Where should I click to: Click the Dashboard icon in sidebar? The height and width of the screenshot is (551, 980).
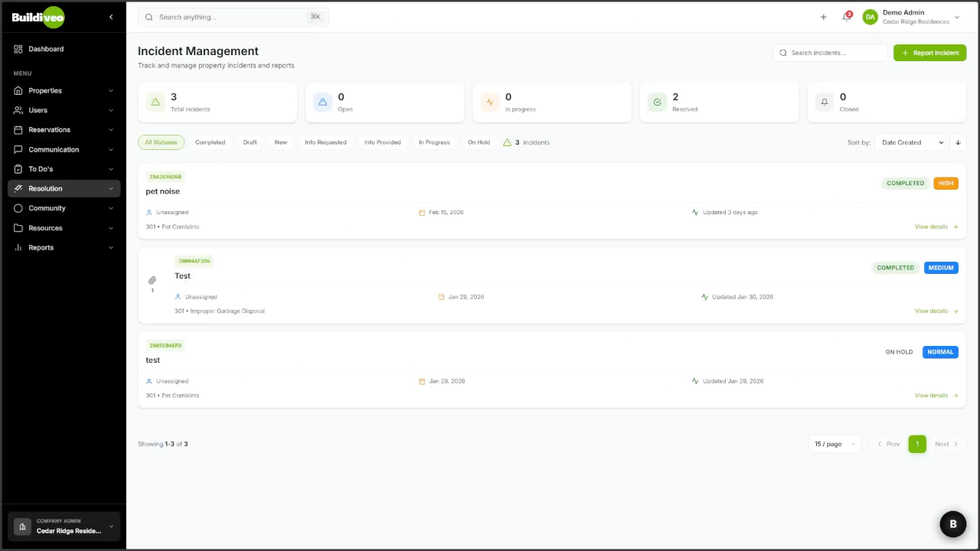(18, 49)
